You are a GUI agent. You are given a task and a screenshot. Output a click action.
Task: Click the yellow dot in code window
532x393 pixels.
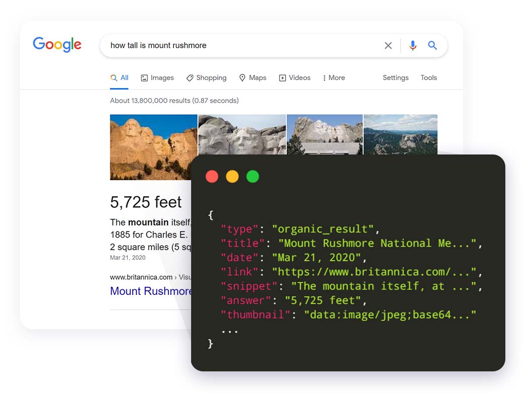pos(232,177)
